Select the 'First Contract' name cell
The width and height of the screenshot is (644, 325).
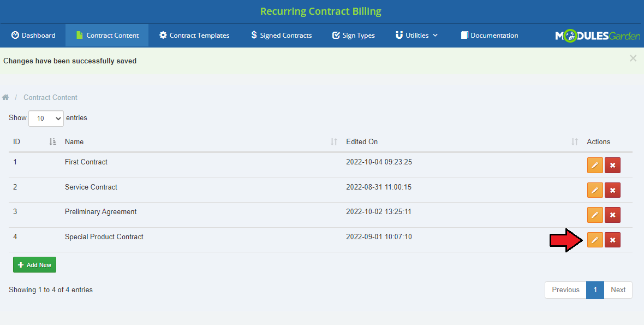pyautogui.click(x=86, y=162)
